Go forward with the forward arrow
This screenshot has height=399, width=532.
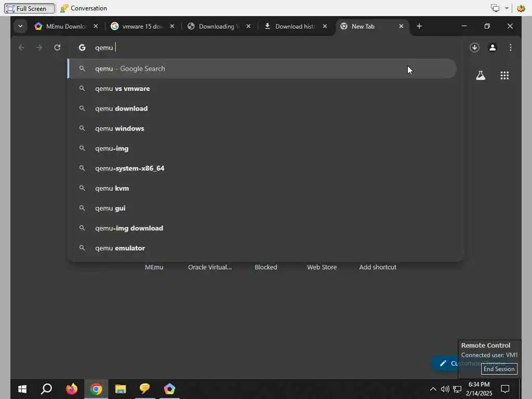pyautogui.click(x=39, y=47)
